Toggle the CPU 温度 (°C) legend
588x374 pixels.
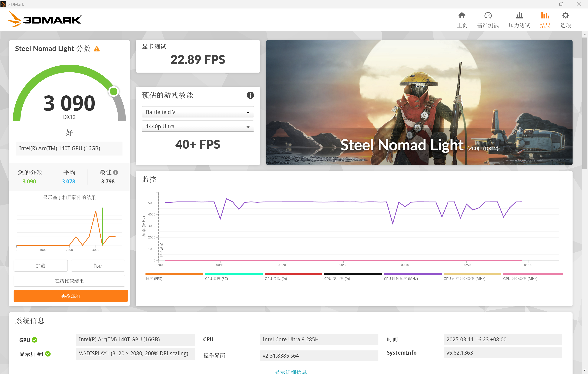tap(234, 277)
